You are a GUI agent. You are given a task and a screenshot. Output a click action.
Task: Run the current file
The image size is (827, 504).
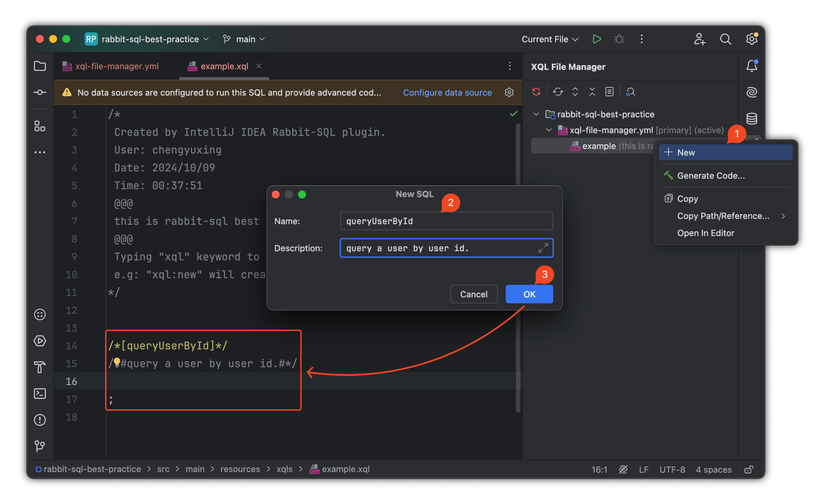tap(597, 39)
